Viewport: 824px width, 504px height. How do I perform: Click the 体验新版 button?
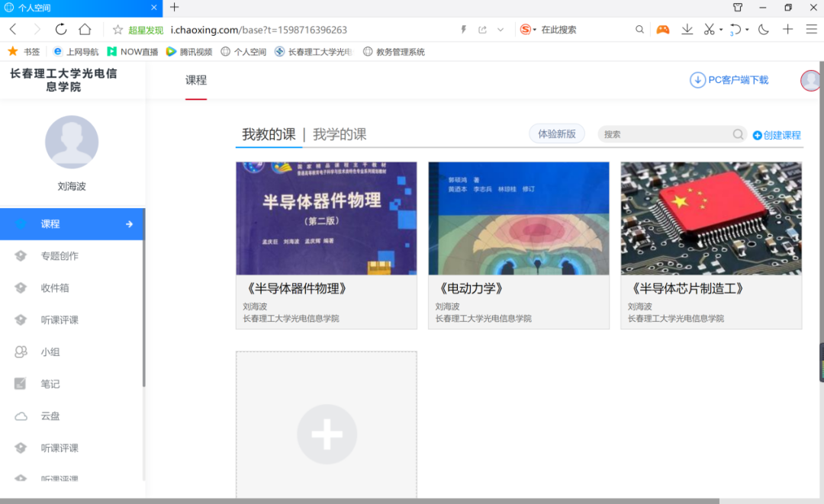pyautogui.click(x=557, y=134)
